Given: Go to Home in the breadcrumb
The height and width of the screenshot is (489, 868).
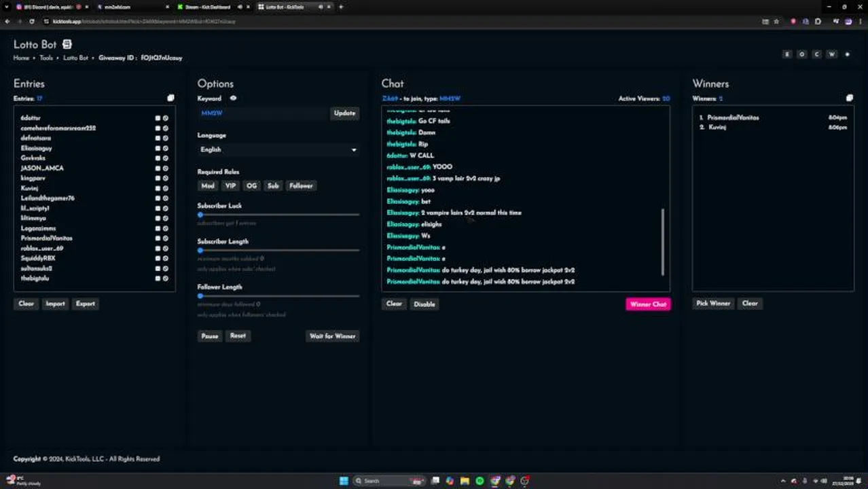Looking at the screenshot, I should pyautogui.click(x=21, y=58).
